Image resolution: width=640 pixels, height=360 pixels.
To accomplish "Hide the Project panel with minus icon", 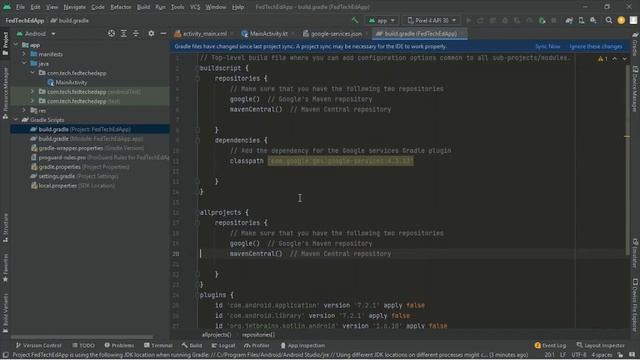I will [x=163, y=33].
